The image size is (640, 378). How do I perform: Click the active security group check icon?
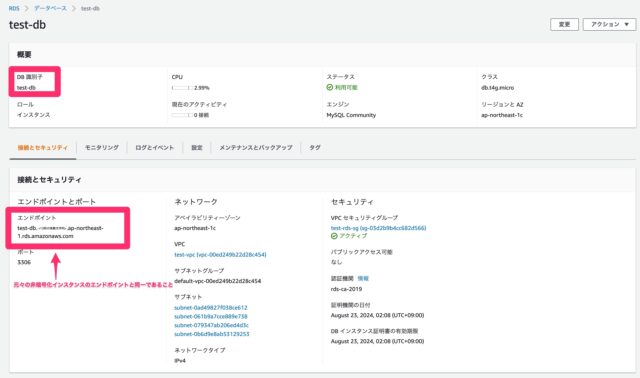(334, 236)
